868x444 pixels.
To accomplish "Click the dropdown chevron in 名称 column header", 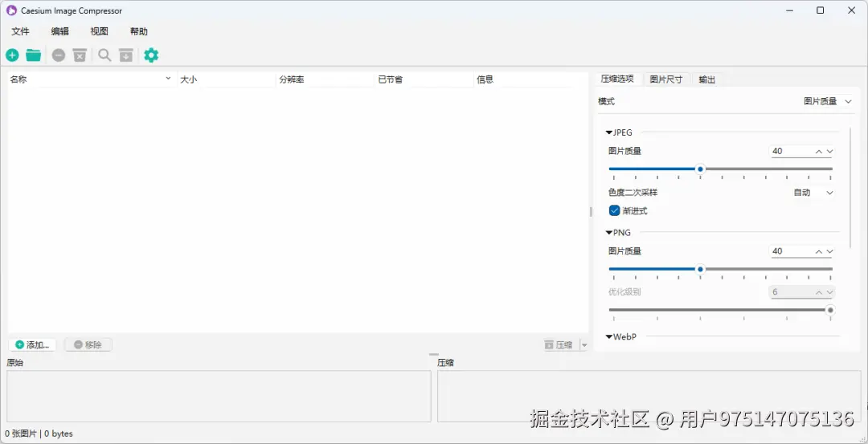I will coord(168,79).
